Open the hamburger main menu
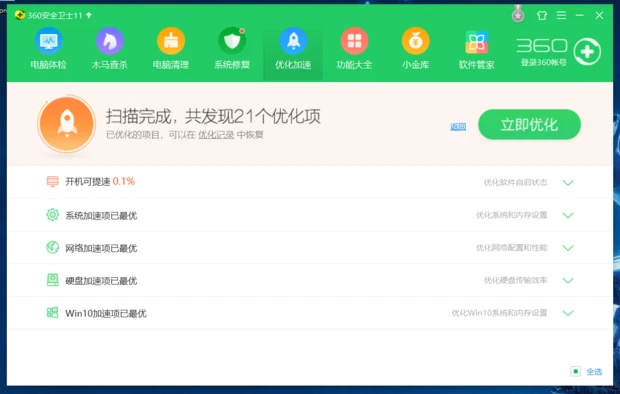The image size is (620, 394). [561, 15]
